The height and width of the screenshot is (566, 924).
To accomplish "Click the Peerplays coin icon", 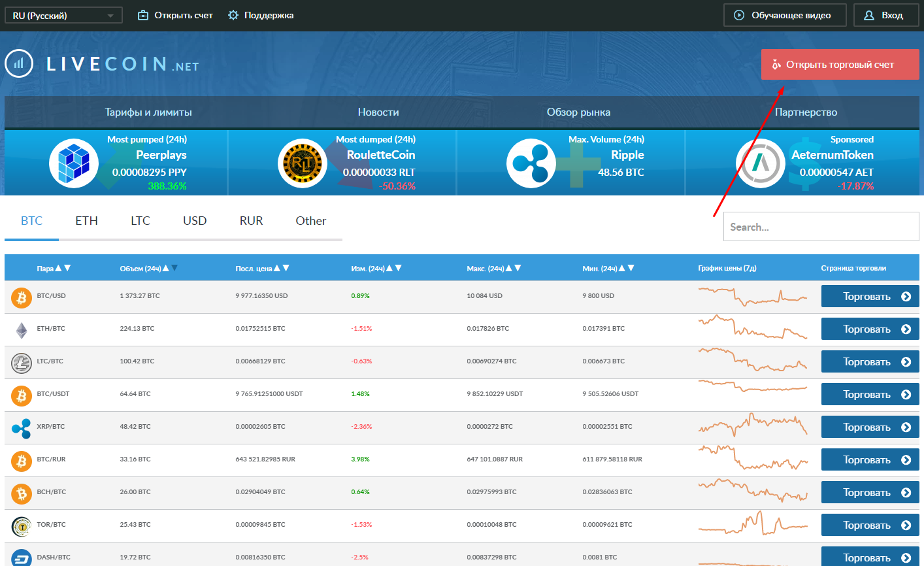I will coord(73,163).
